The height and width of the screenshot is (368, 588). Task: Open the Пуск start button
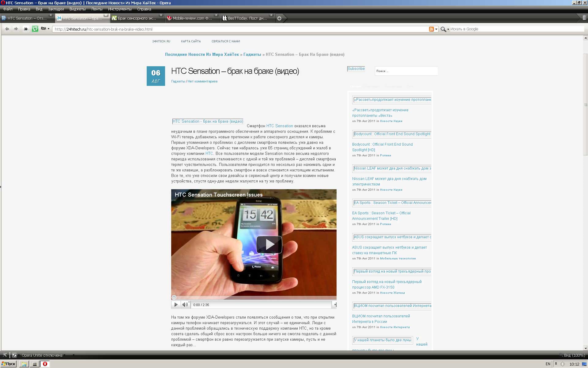pos(9,364)
